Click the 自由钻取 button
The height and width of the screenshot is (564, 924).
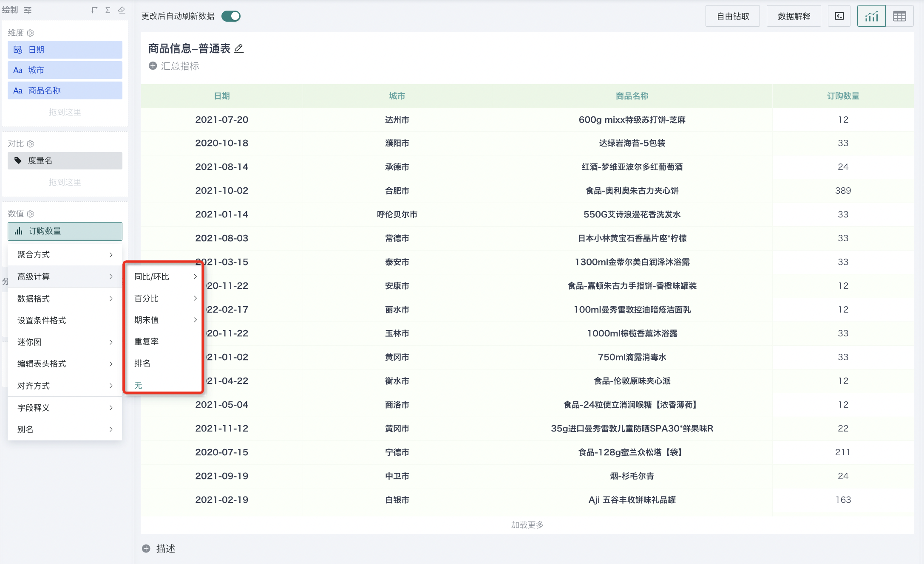(732, 16)
